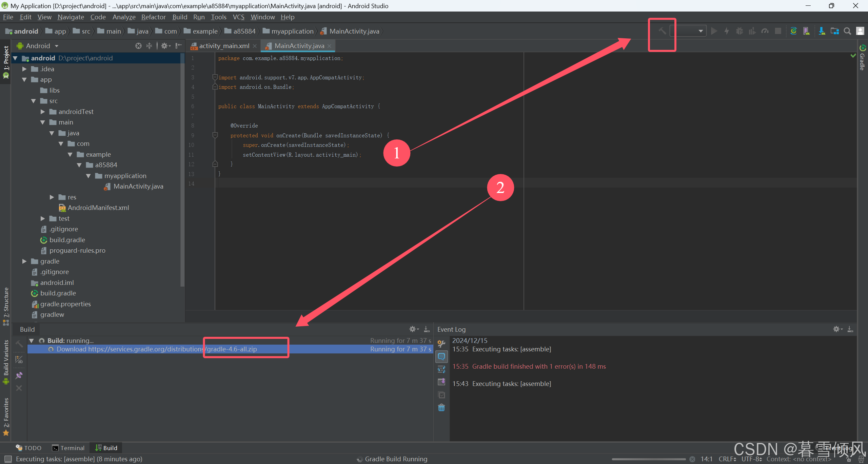
Task: Toggle tool window bars at bottom-left corner
Action: pyautogui.click(x=7, y=459)
